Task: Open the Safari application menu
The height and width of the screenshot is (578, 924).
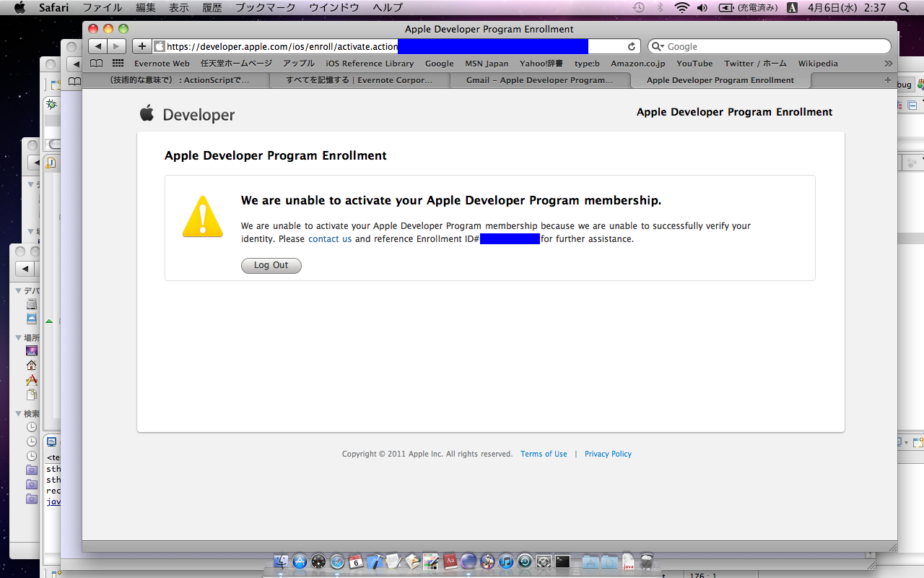Action: tap(53, 7)
